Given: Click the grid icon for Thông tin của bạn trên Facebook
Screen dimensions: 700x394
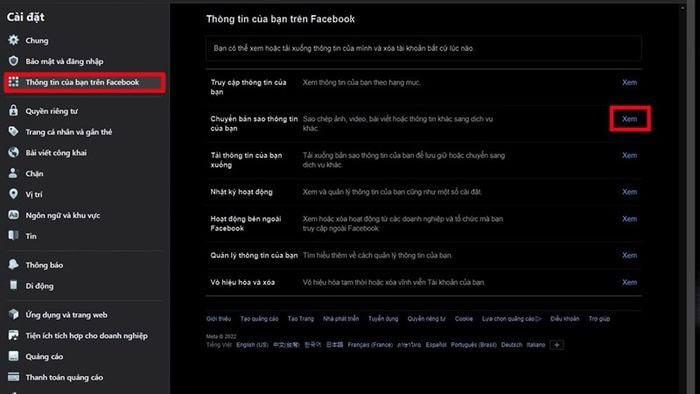Looking at the screenshot, I should 13,82.
